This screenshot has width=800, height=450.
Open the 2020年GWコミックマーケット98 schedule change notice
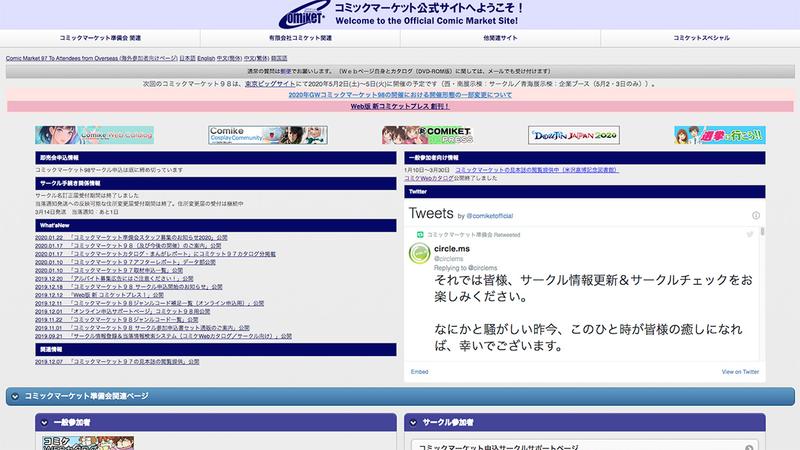click(400, 95)
